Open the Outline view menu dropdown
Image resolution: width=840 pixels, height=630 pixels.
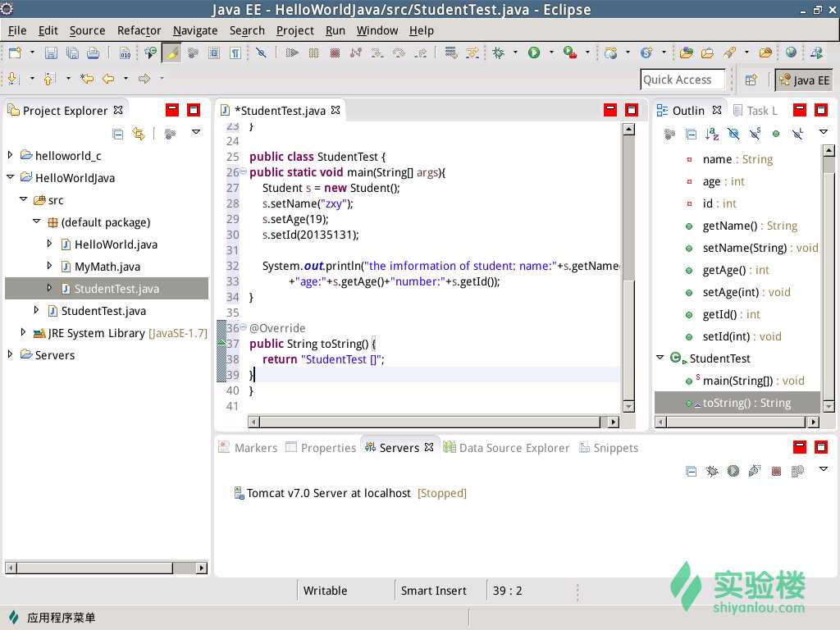pyautogui.click(x=824, y=132)
